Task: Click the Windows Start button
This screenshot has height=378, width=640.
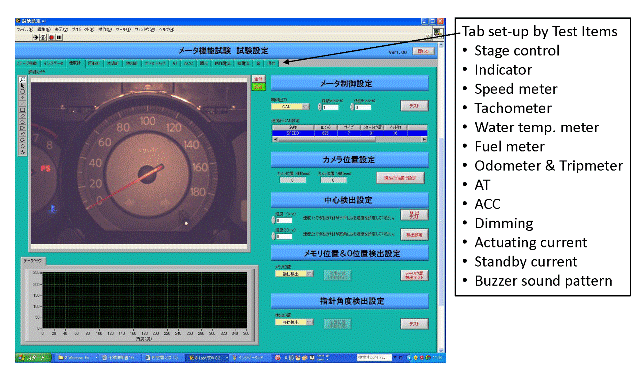Action: 33,358
